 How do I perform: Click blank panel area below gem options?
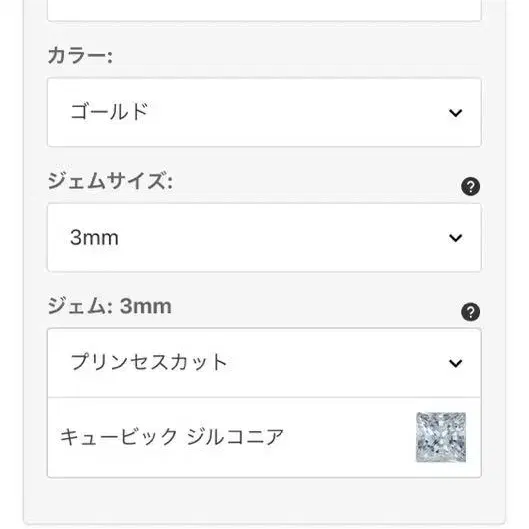264,501
